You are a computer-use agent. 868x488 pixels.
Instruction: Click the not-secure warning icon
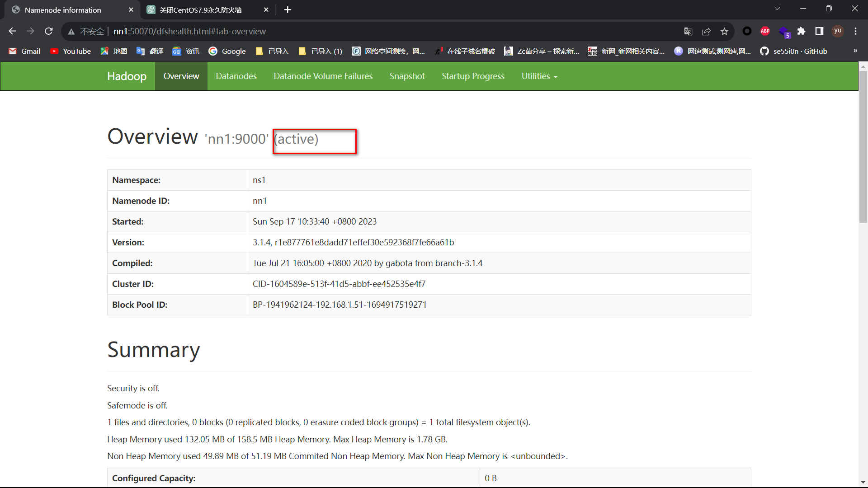71,32
